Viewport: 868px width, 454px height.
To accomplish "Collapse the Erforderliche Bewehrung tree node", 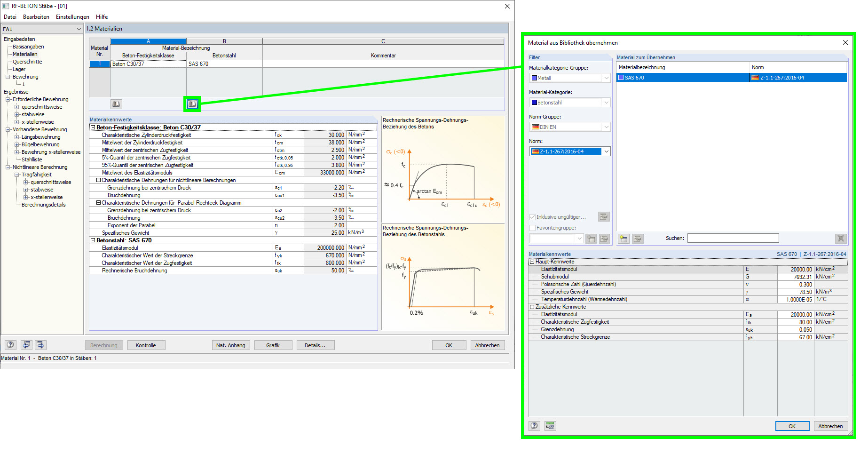I will [x=8, y=99].
